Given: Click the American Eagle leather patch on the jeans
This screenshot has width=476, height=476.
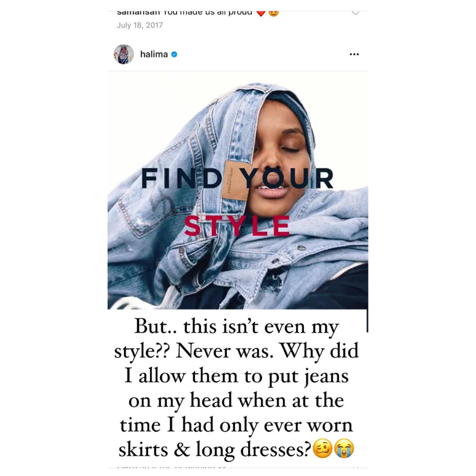Looking at the screenshot, I should coord(235,181).
